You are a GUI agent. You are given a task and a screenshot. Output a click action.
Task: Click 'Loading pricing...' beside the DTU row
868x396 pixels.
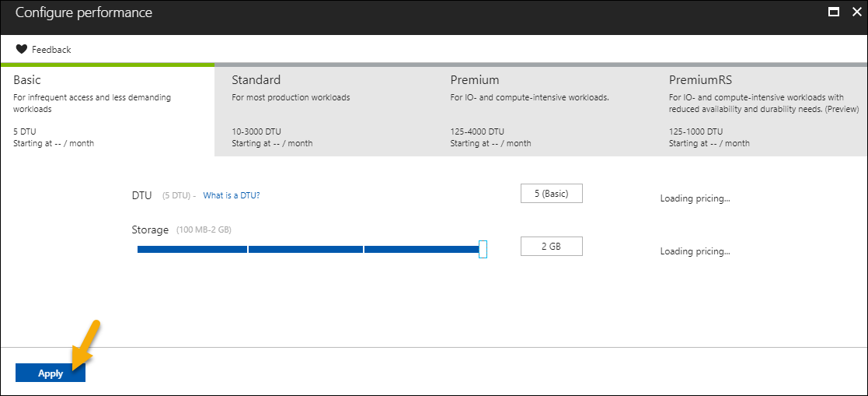click(695, 198)
